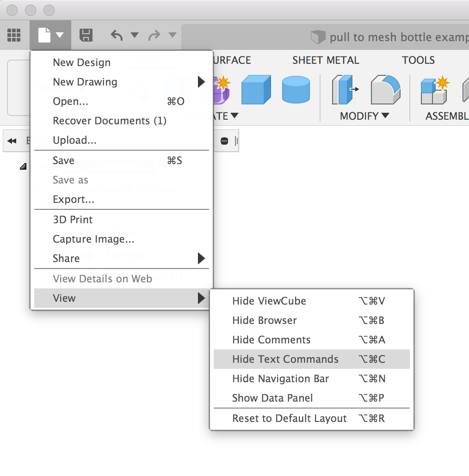Choose Save as menu item
The height and width of the screenshot is (476, 469).
pos(122,180)
